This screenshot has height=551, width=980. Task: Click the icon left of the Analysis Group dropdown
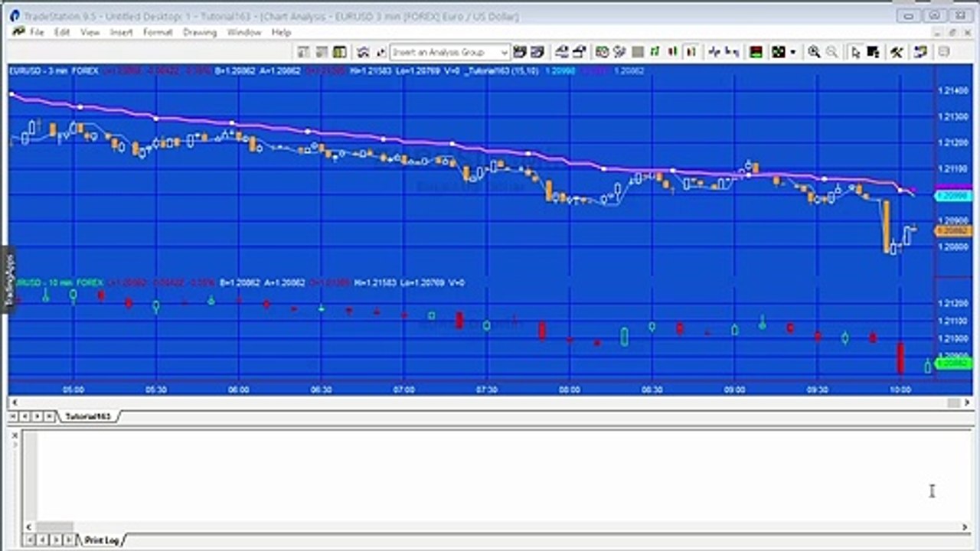tap(382, 52)
